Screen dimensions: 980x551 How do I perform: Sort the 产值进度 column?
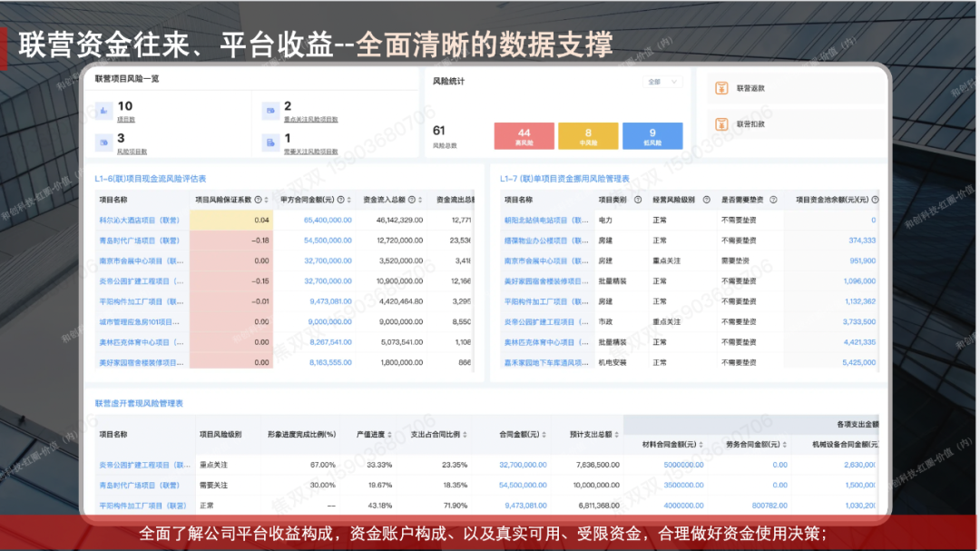388,434
